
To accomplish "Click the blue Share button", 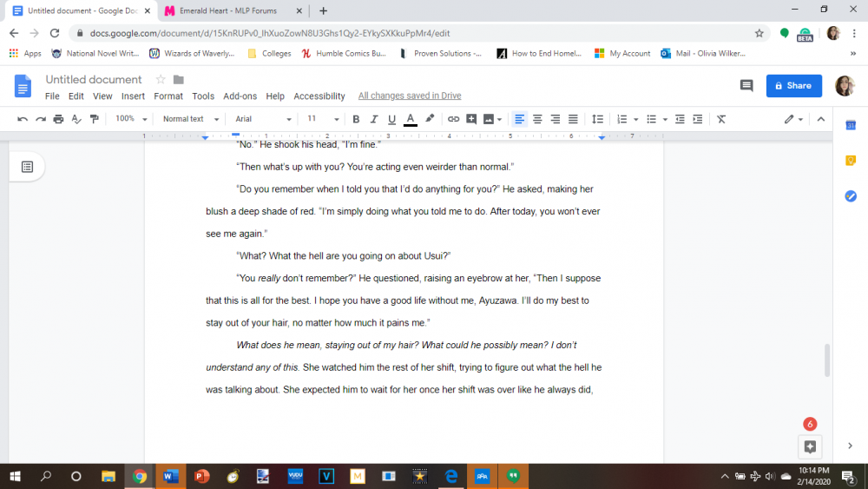I will coord(794,86).
